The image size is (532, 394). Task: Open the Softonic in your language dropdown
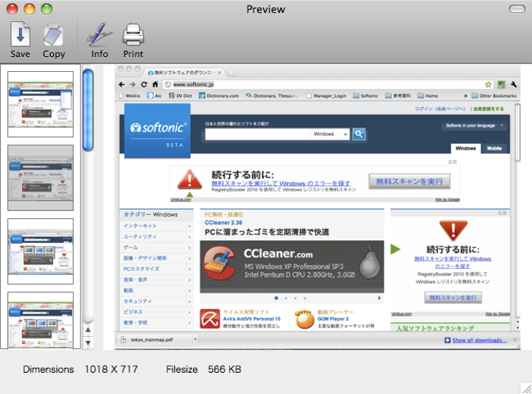pyautogui.click(x=474, y=125)
